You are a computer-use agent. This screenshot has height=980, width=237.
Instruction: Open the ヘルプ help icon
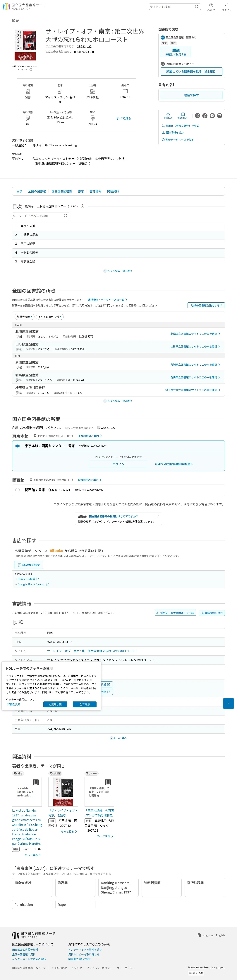pos(211,7)
